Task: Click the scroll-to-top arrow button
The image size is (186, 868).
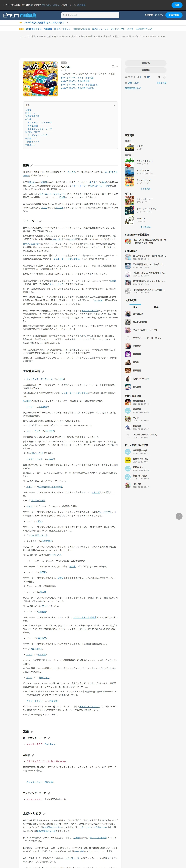Action: 179,516
